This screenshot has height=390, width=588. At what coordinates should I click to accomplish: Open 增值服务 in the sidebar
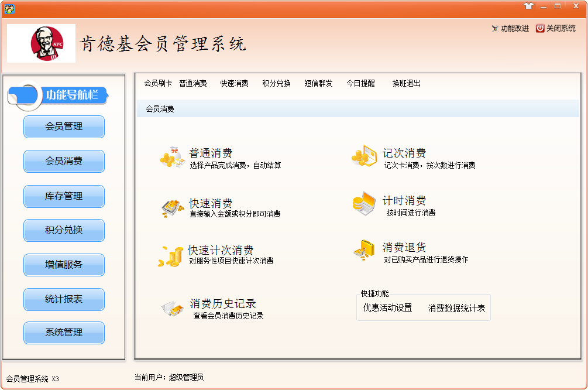point(64,265)
